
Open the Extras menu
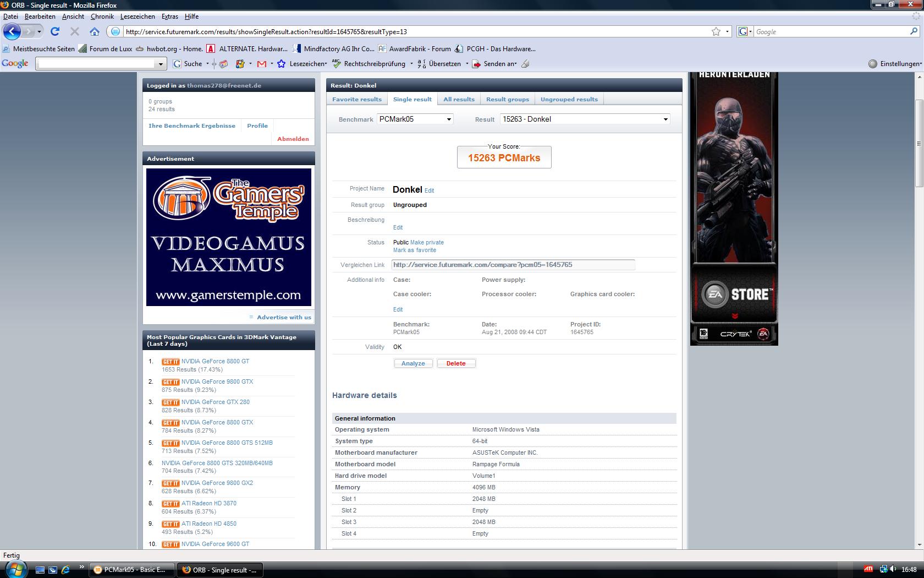coord(170,17)
